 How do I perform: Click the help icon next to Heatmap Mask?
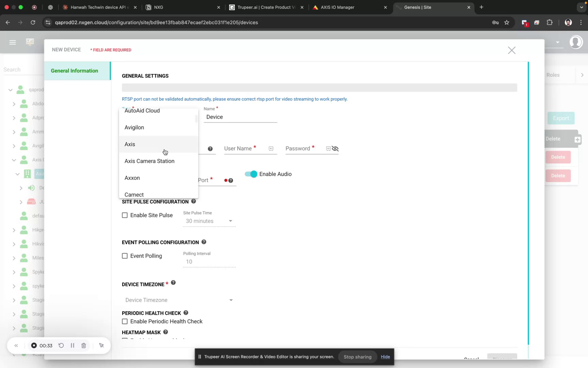point(165,332)
